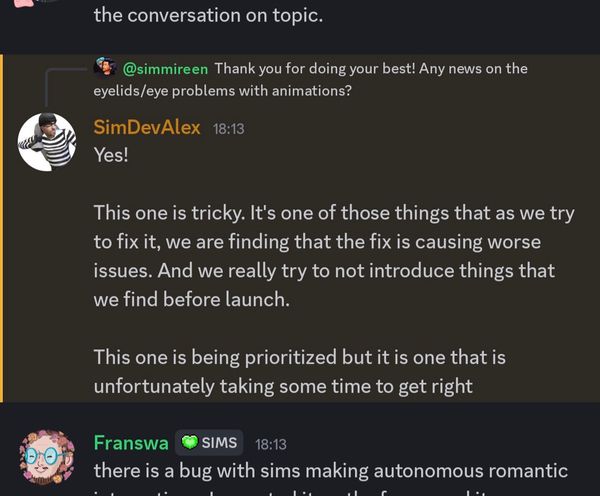This screenshot has height=496, width=600.
Task: Open Franswa's profile via the green username
Action: 130,443
